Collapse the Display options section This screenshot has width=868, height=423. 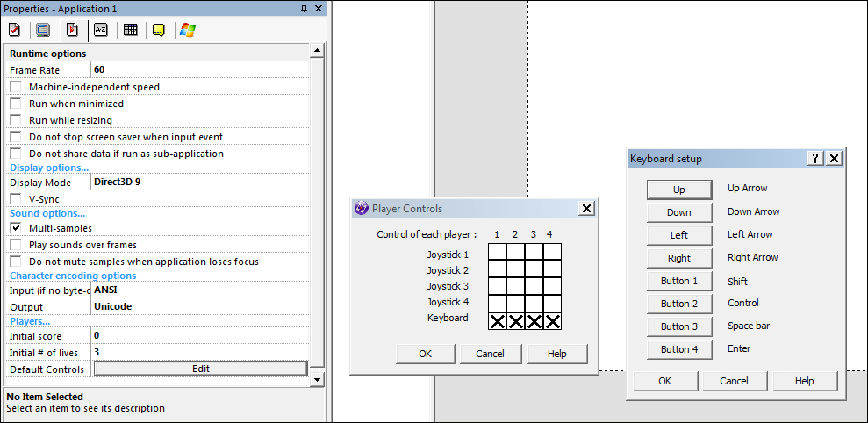click(x=49, y=168)
